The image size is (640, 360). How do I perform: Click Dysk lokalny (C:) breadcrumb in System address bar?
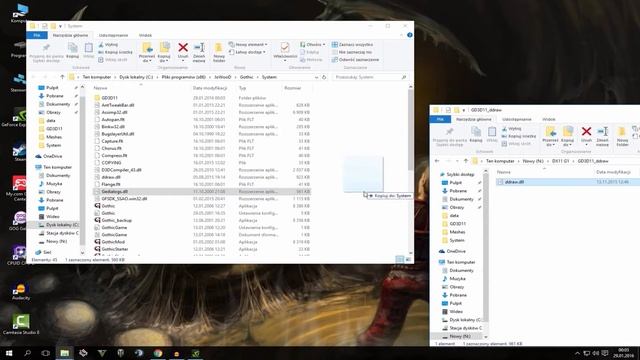(x=136, y=77)
